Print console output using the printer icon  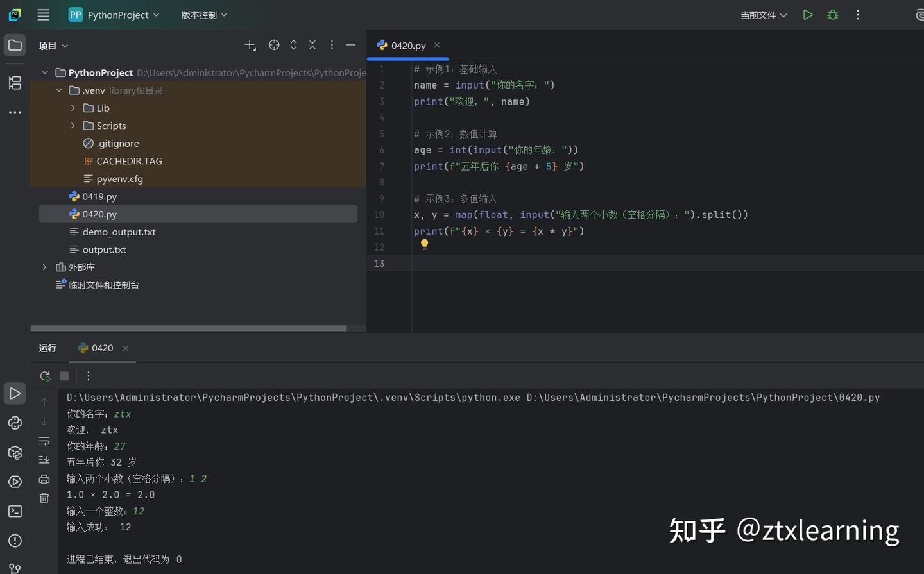point(44,478)
